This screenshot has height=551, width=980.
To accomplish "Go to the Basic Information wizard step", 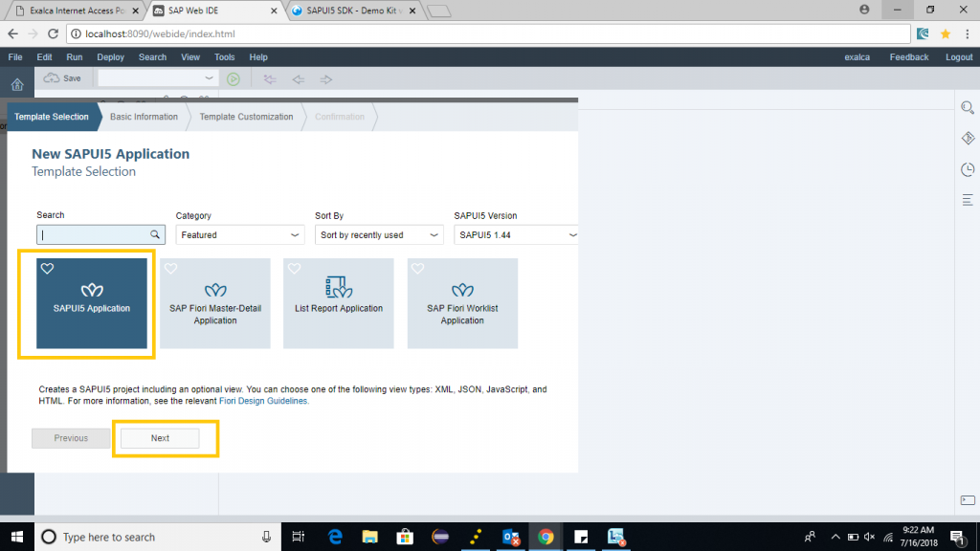I will [144, 117].
